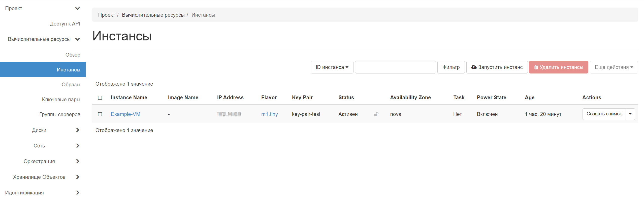
Task: Open the ID инстанса filter dropdown
Action: tap(332, 67)
